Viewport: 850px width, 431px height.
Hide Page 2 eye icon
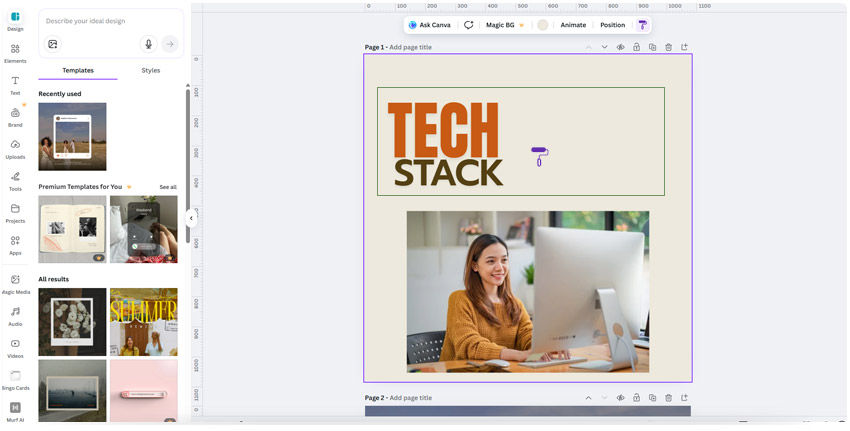621,398
